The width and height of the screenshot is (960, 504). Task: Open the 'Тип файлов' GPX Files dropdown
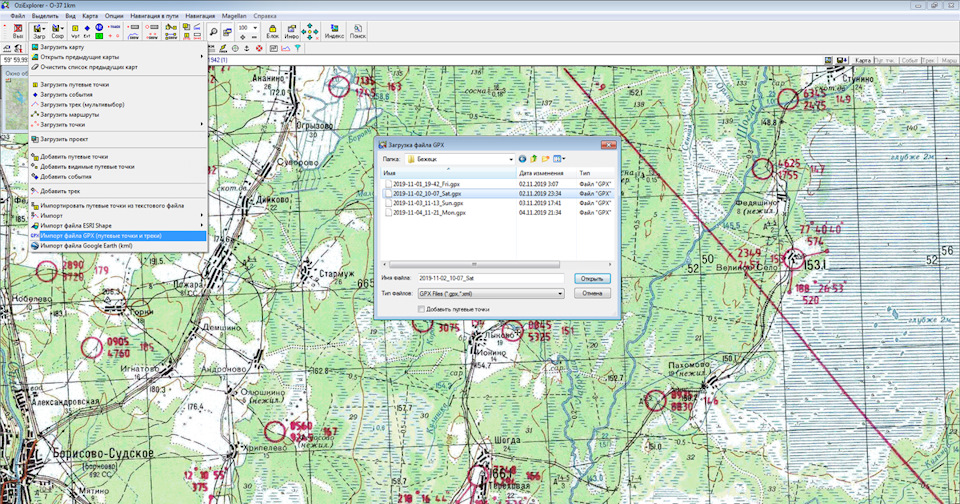[x=560, y=294]
